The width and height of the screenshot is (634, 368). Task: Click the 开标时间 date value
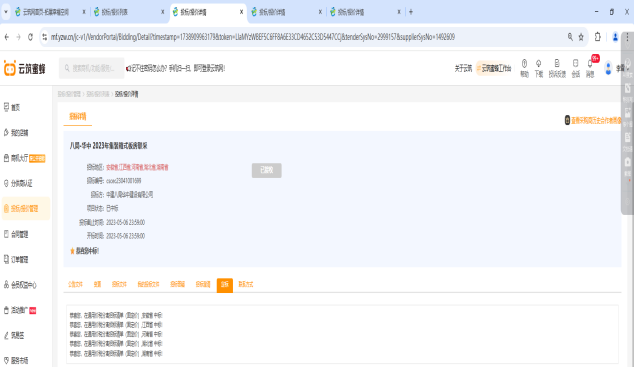tap(125, 236)
